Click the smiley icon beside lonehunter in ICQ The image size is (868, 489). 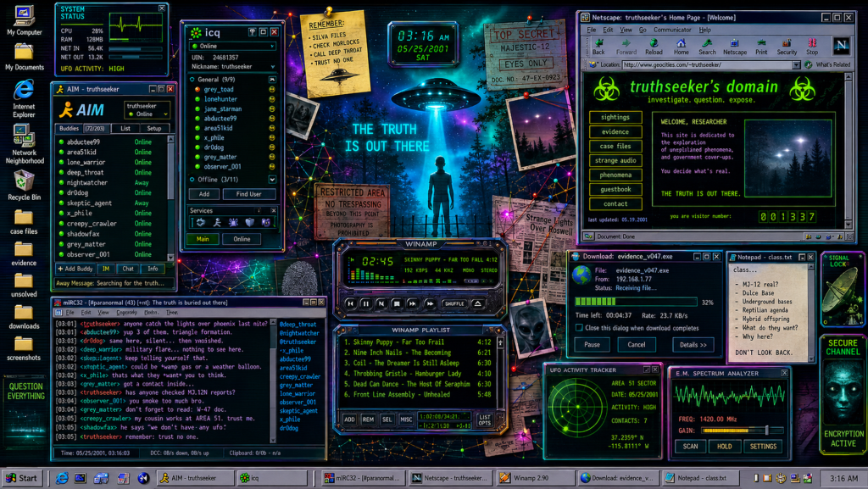(272, 99)
